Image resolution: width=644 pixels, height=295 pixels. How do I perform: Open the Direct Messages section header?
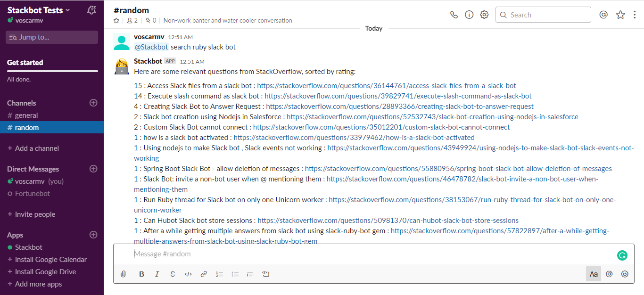tap(33, 169)
